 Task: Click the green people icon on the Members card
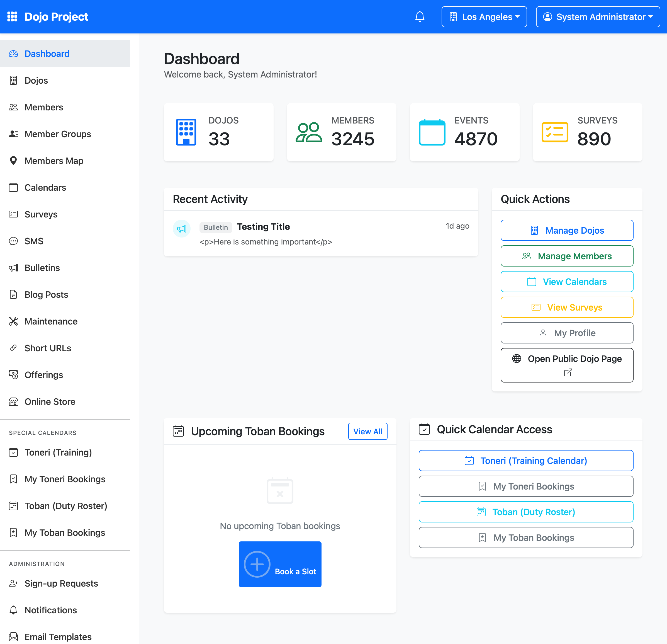pos(309,132)
